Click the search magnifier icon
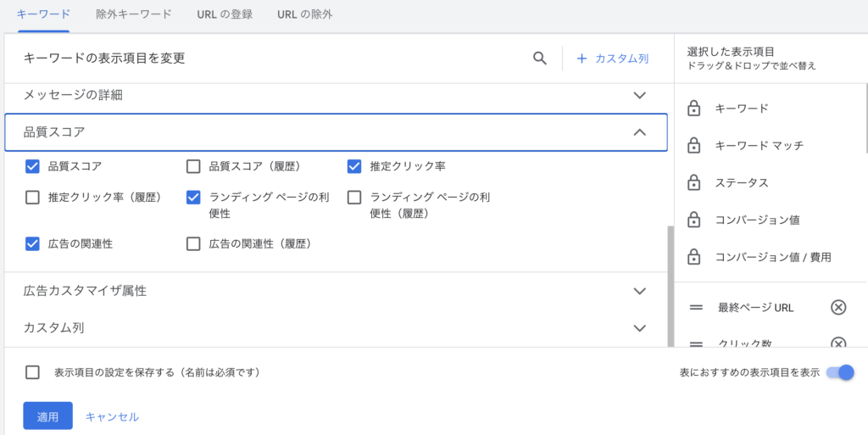 539,59
